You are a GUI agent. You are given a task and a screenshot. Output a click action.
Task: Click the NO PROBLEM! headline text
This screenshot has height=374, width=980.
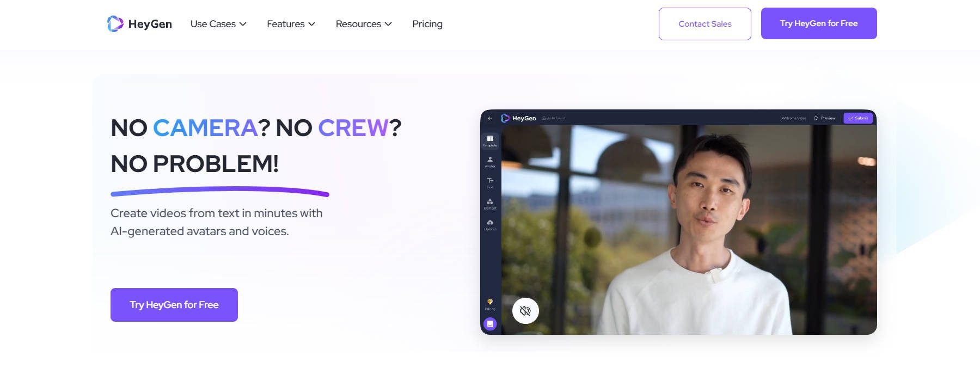pos(194,164)
